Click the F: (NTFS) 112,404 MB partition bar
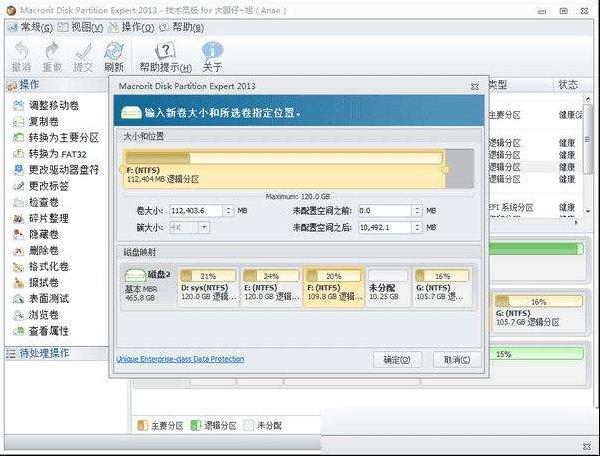 coord(284,169)
